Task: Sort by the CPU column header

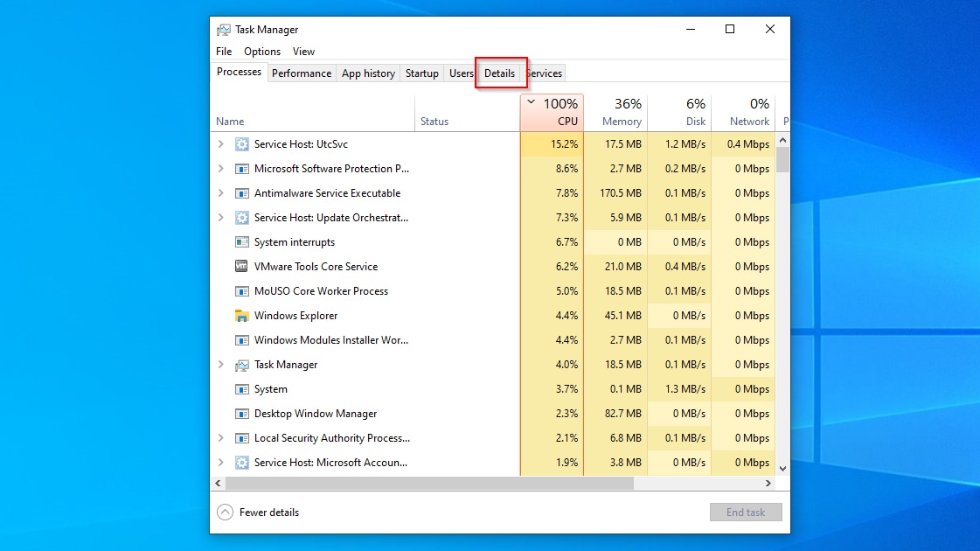Action: [x=552, y=113]
